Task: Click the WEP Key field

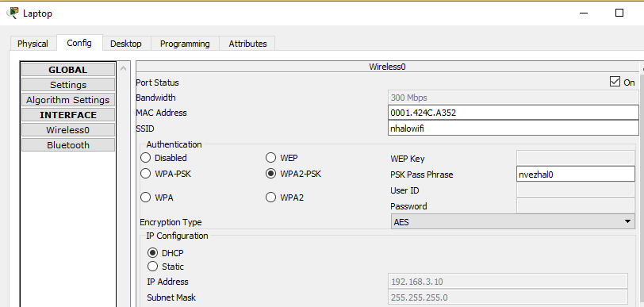Action: coord(576,158)
